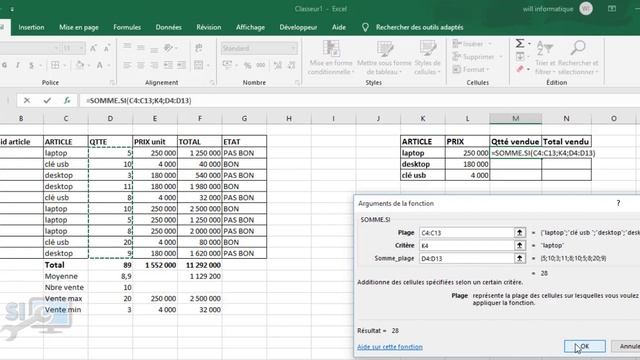Click the wrap text icon
Screen dimensions: 640x360
point(199,48)
